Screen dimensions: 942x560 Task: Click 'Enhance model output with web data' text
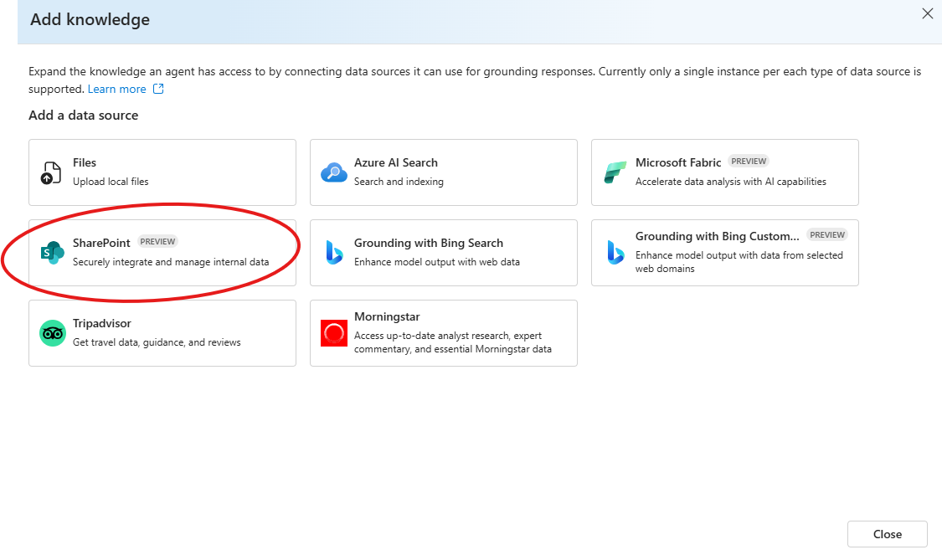coord(437,262)
